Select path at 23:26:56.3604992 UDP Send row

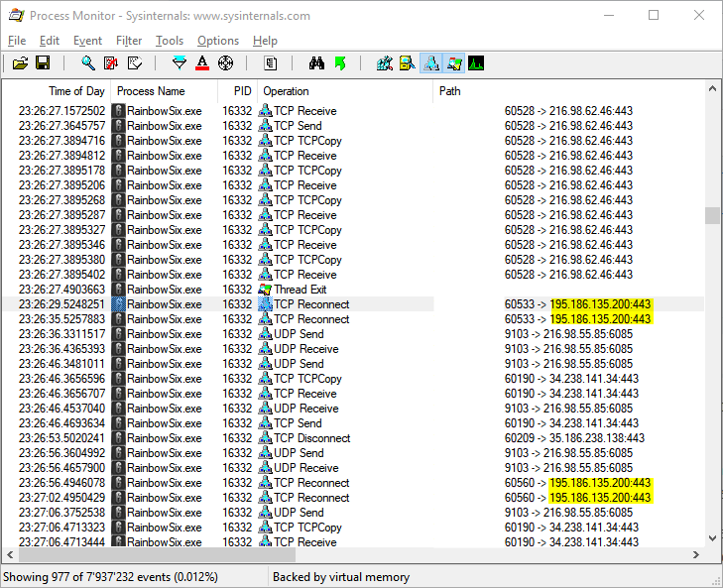click(568, 453)
